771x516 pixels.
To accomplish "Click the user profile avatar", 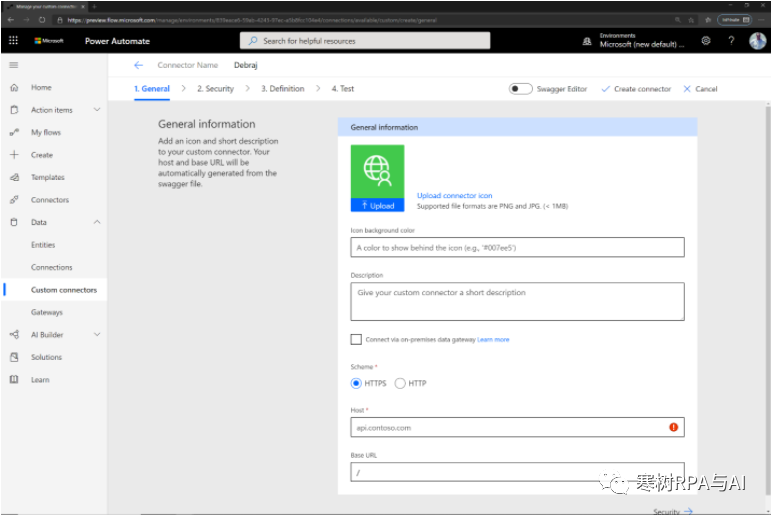I will 757,41.
